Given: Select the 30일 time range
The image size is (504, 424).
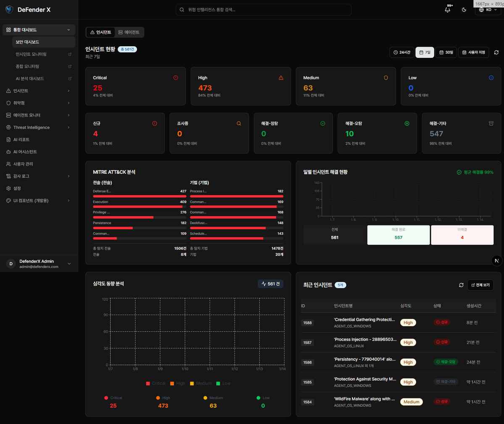Looking at the screenshot, I should (446, 52).
